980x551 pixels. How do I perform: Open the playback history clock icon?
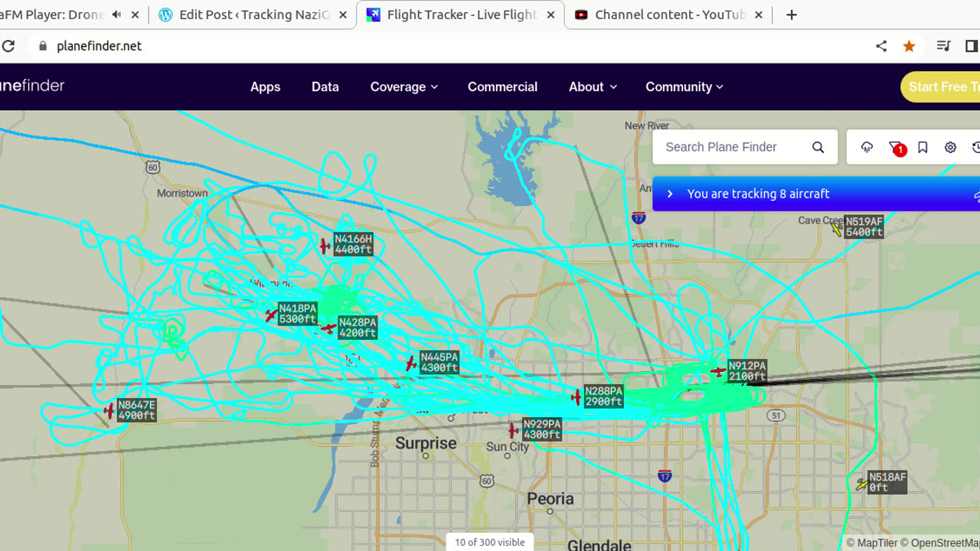[x=976, y=148]
